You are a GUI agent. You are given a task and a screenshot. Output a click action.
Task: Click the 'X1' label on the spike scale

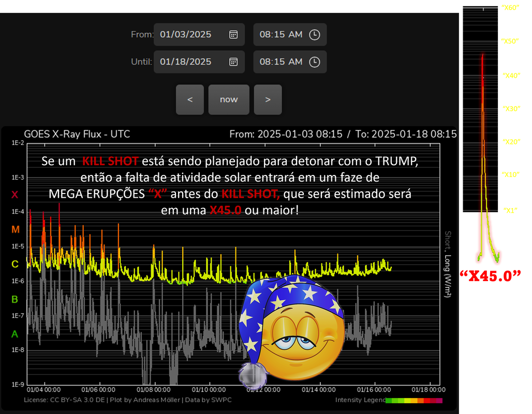pyautogui.click(x=510, y=211)
